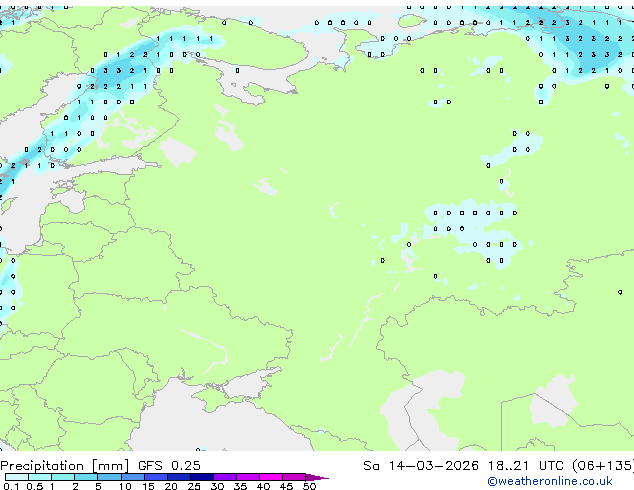Click the 'GFS 0.25' model label
634x490 pixels.
(x=169, y=466)
